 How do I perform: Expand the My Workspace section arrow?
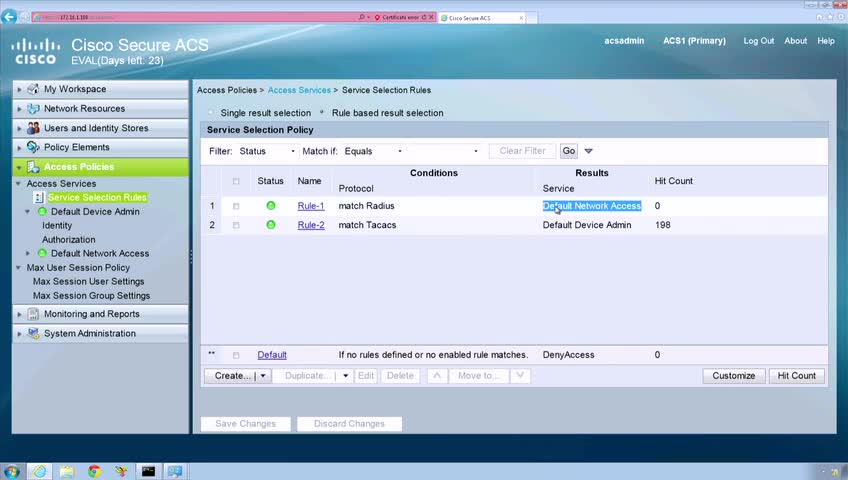click(19, 89)
